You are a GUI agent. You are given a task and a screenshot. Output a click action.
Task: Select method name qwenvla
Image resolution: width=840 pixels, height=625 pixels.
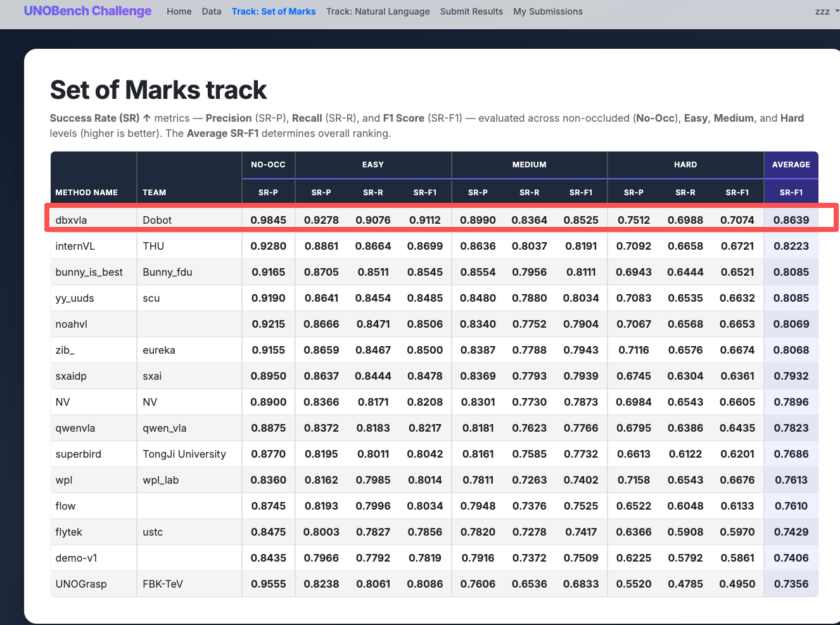click(75, 428)
